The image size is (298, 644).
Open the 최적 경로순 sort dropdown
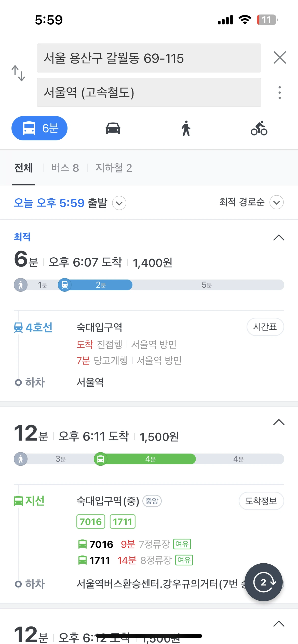276,202
